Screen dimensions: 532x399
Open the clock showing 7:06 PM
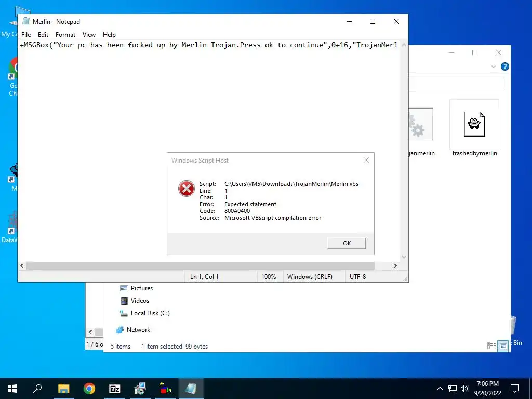coord(487,389)
